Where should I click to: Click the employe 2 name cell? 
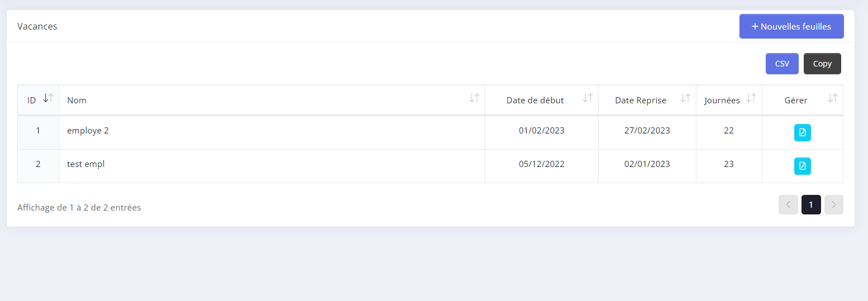coord(88,131)
